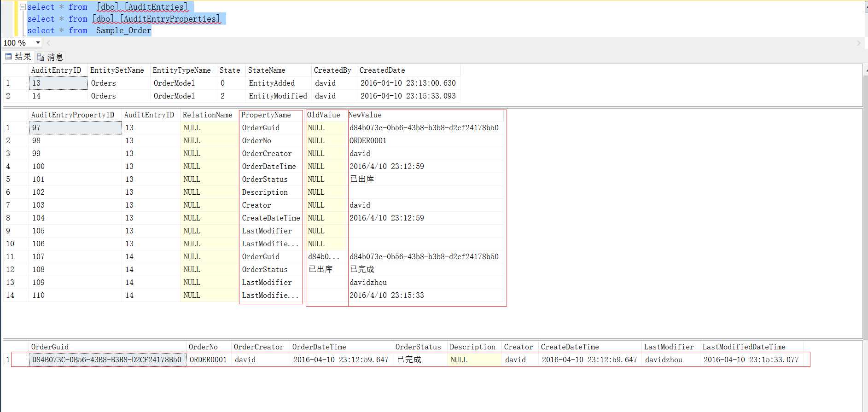Screen dimensions: 868x412
Task: Click the 2016-04-10 23:15:33.093 cell
Action: point(408,96)
